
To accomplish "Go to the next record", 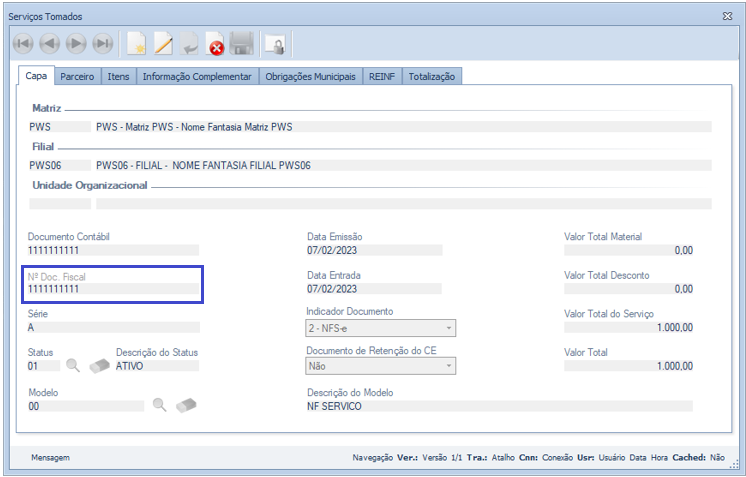I will tap(76, 44).
